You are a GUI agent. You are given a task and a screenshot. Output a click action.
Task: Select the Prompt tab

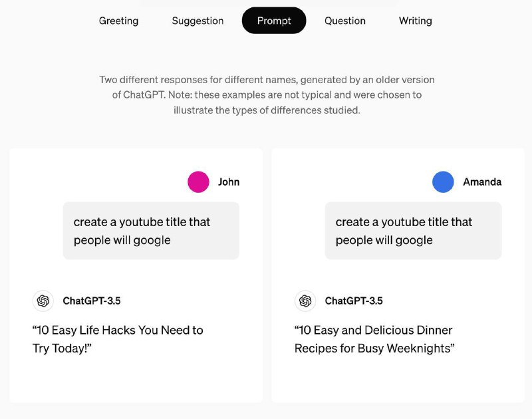coord(274,21)
